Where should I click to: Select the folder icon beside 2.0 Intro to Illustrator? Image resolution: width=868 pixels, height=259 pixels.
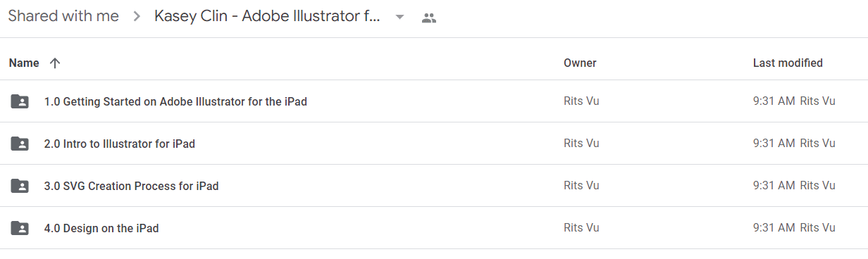(20, 144)
